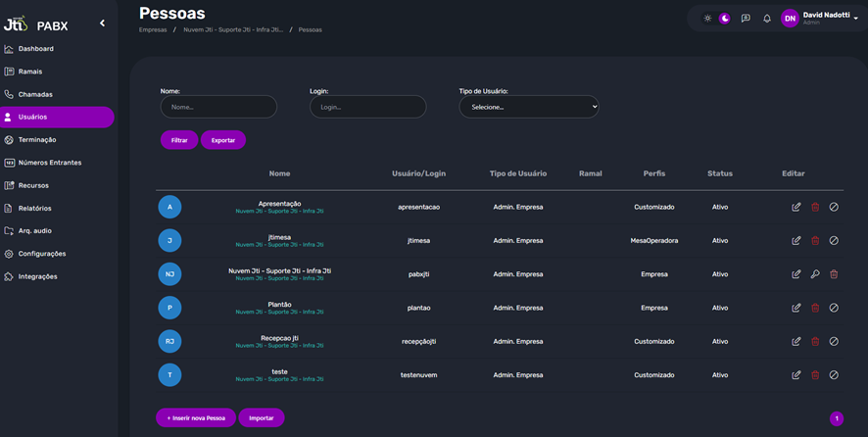This screenshot has width=868, height=437.
Task: Click the Filtrar button
Action: pos(179,140)
